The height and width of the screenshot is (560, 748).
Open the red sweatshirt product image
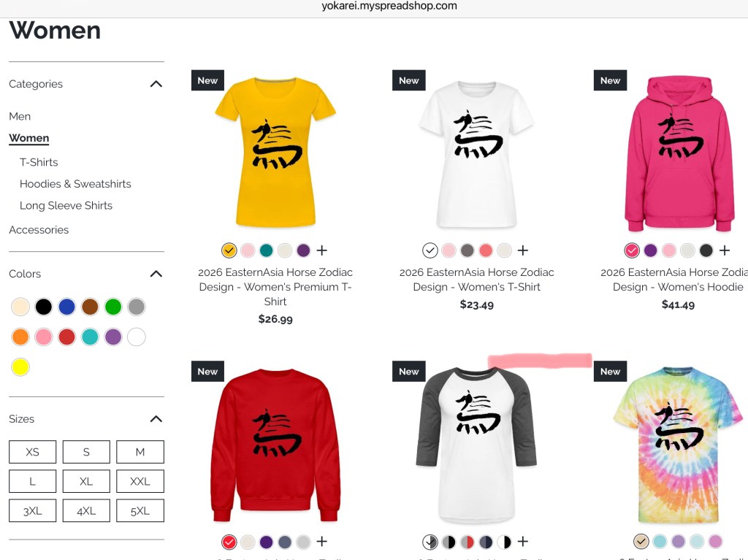[275, 445]
